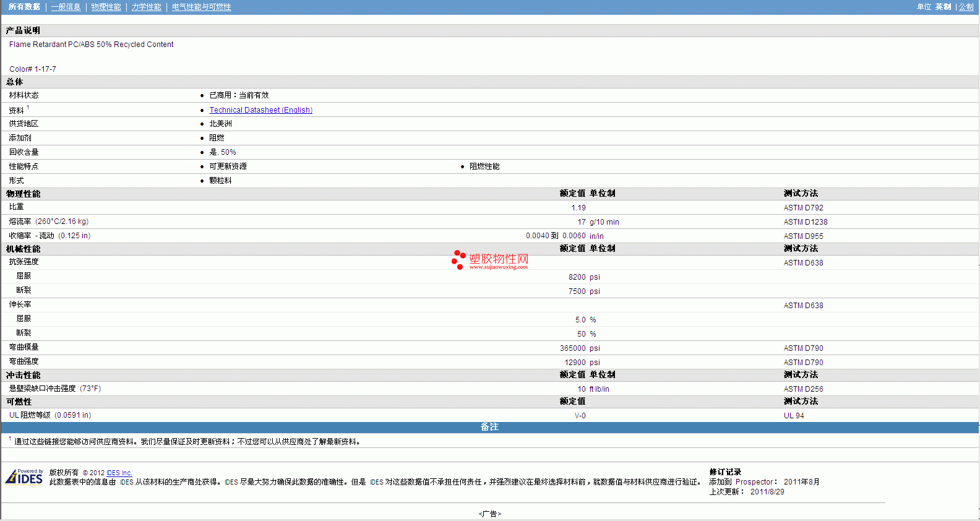980x521 pixels.
Task: Click the 北美洲 region value
Action: click(x=220, y=124)
